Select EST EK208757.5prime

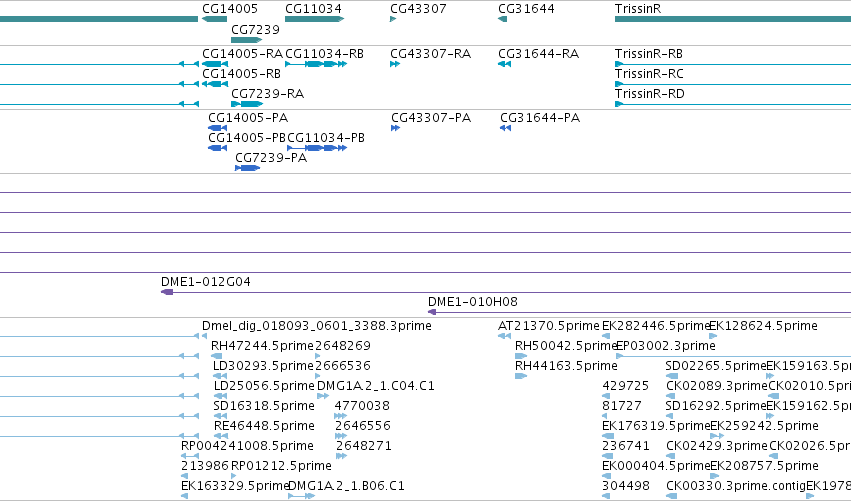[x=764, y=466]
